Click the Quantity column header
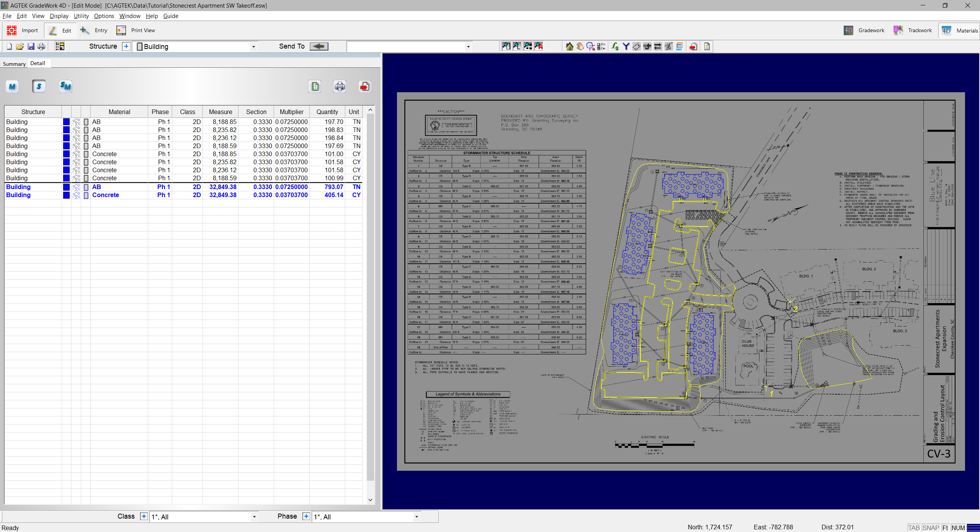 click(x=327, y=112)
